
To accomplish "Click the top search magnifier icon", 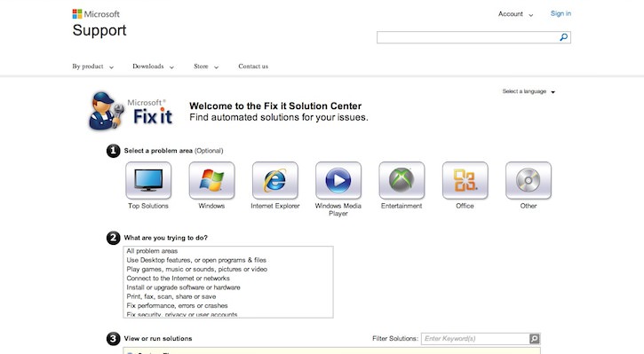I will click(x=564, y=37).
